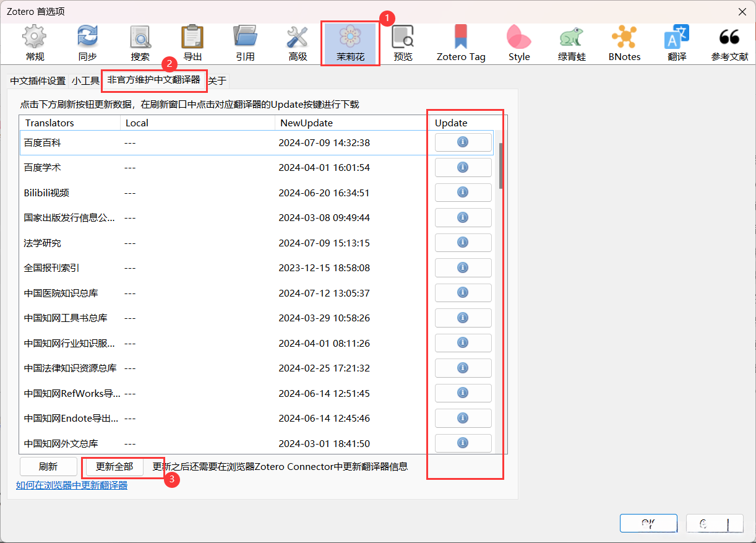Click Update button for 中国知网行业知识服务 row

[x=463, y=343]
